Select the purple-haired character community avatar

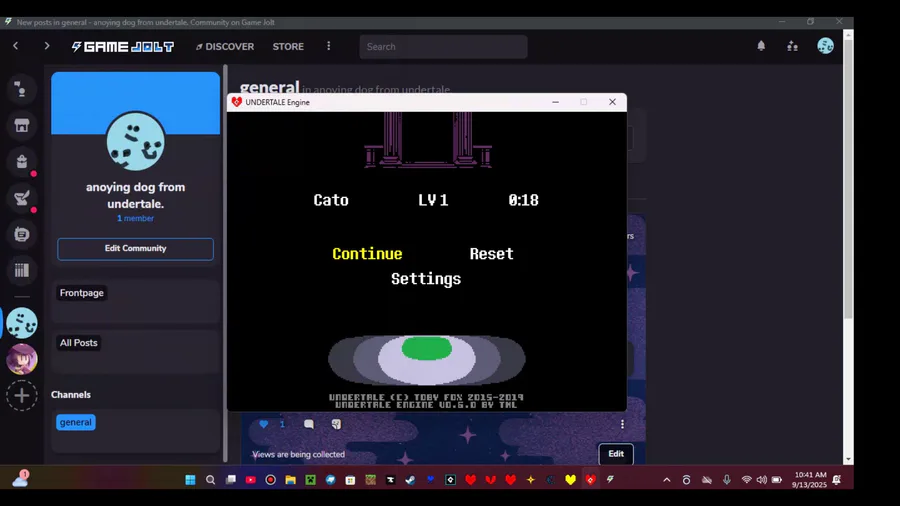point(22,359)
